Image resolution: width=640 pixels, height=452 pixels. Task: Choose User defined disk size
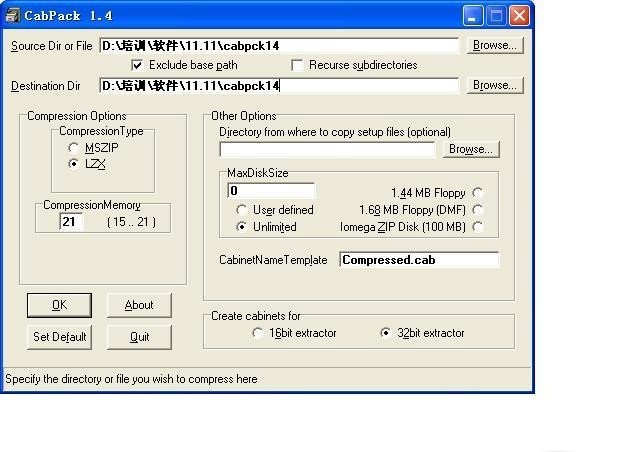[x=241, y=210]
